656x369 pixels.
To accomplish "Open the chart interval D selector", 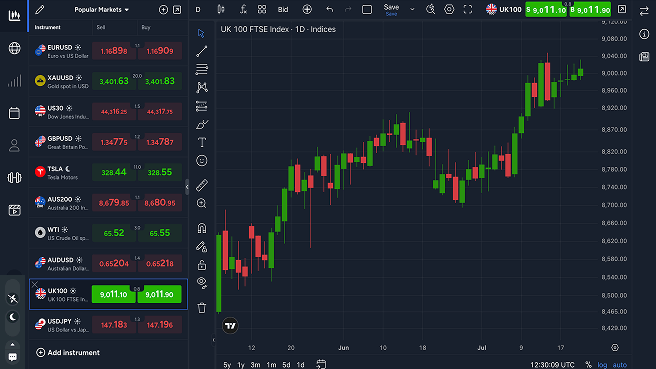I will tap(198, 10).
